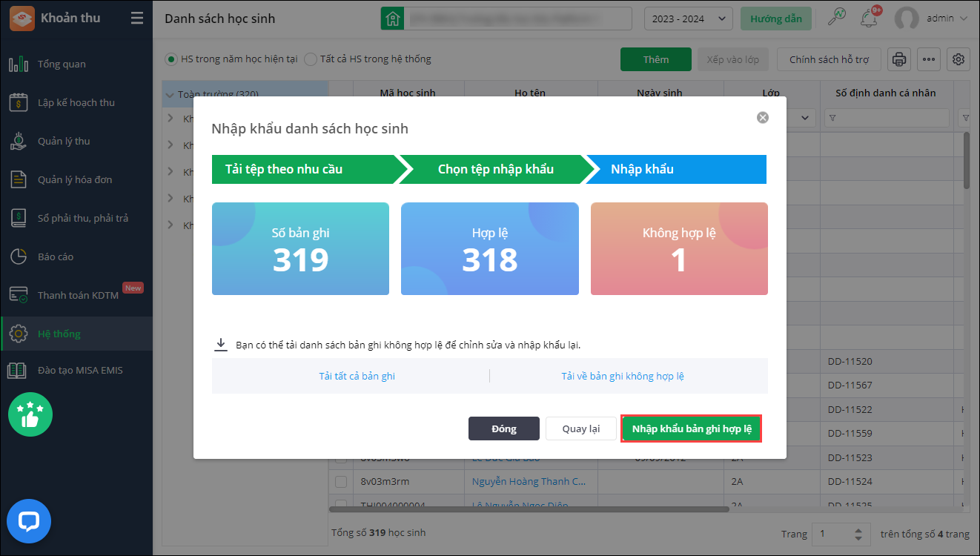Click Tải về bản ghi không hợp lệ
The height and width of the screenshot is (556, 980).
coord(622,376)
